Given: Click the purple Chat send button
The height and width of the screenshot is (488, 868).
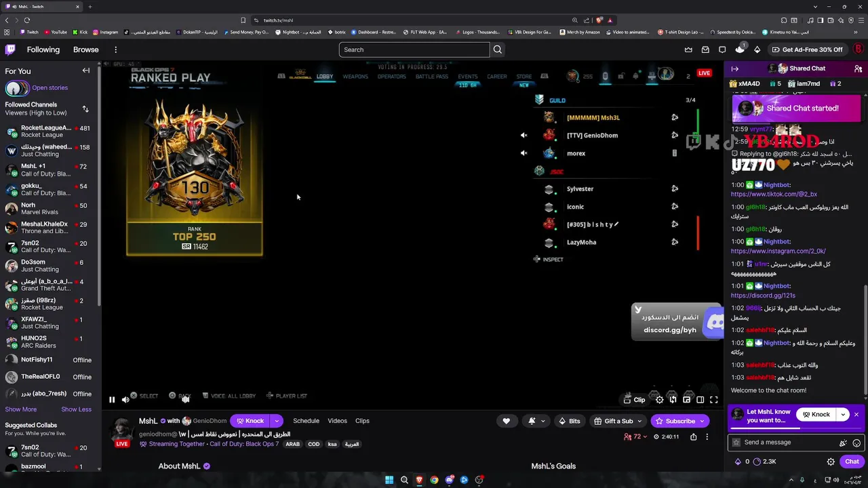Looking at the screenshot, I should pyautogui.click(x=852, y=462).
